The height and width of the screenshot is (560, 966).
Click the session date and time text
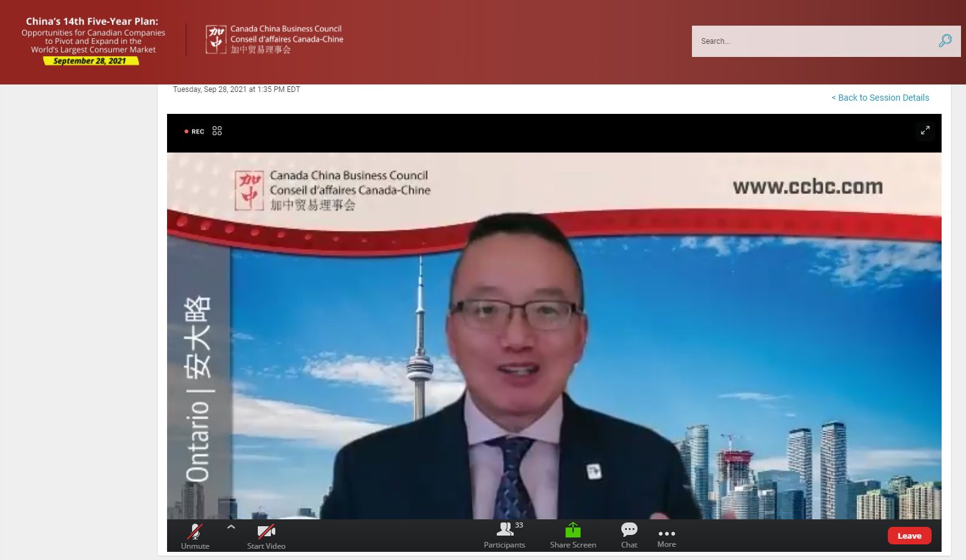(236, 89)
